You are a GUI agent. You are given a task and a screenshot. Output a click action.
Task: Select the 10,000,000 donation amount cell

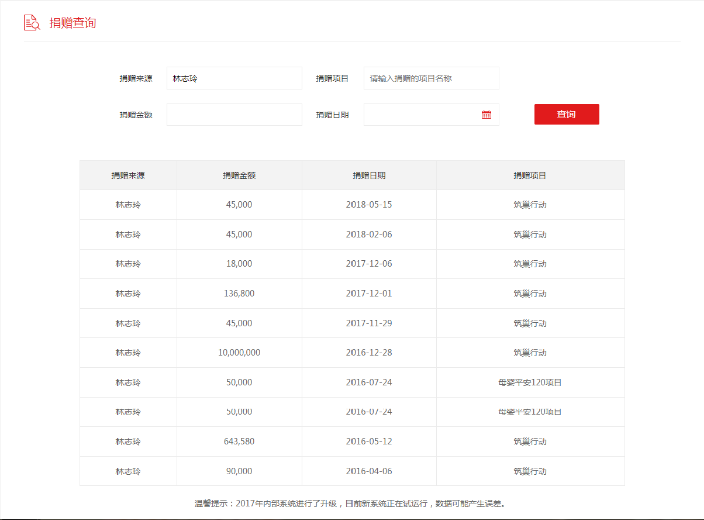coord(239,353)
